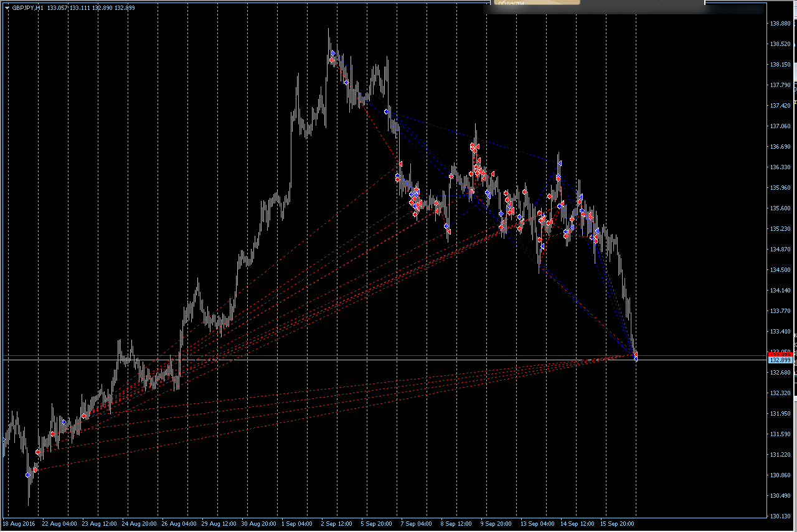Viewport: 797px width, 532px height.
Task: Click the GBPJPY,H1 chart symbol title
Action: click(x=27, y=8)
